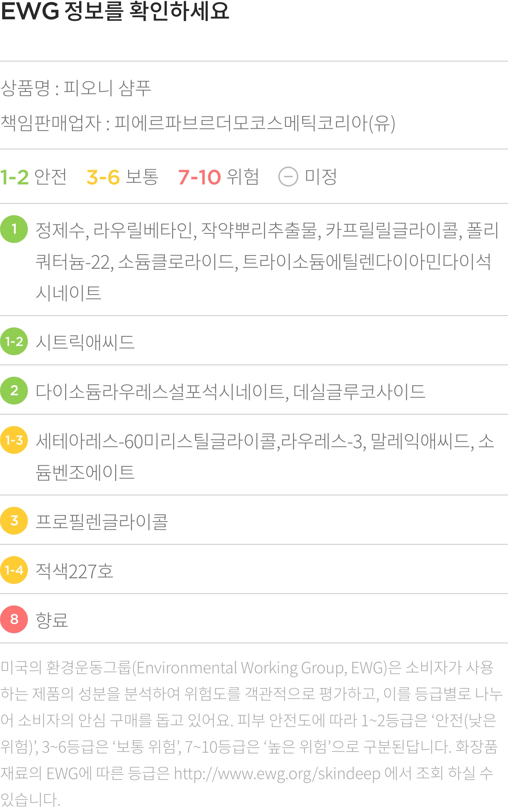Screen dimensions: 508x812
Task: Click the green grade 1 badge
Action: [x=14, y=229]
